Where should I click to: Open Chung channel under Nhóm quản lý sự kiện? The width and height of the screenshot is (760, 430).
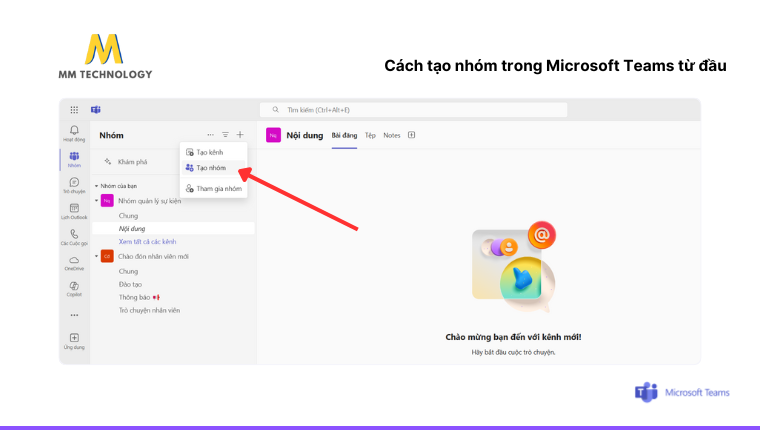(x=128, y=216)
